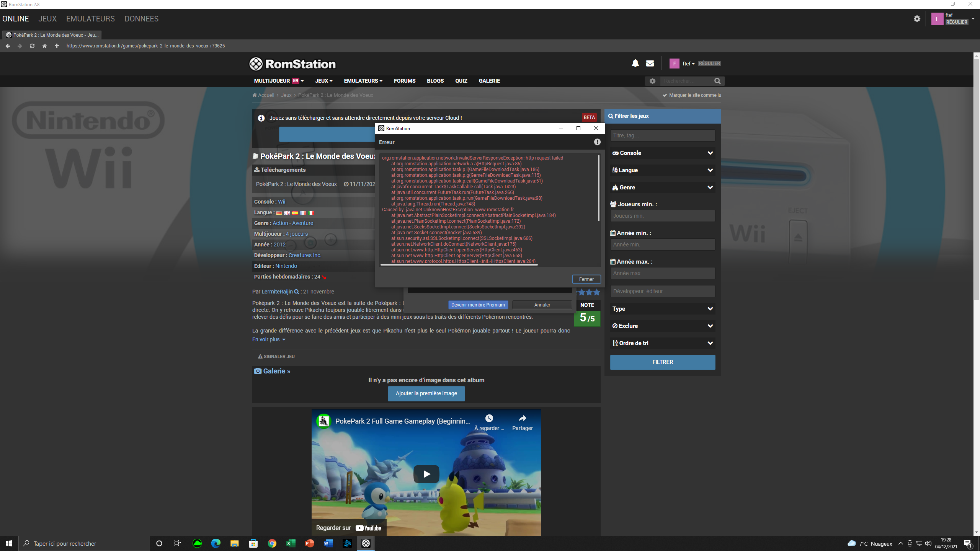This screenshot has height=551, width=980.
Task: Click magnifier icon next to LermiteRaijin
Action: (296, 292)
